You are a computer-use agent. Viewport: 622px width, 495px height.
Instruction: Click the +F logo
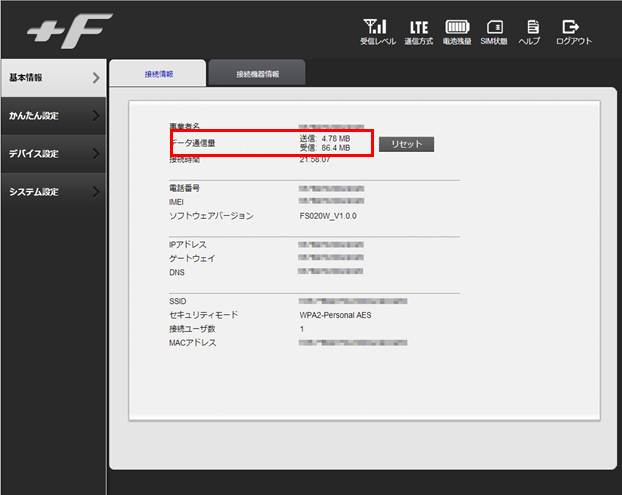coord(70,30)
